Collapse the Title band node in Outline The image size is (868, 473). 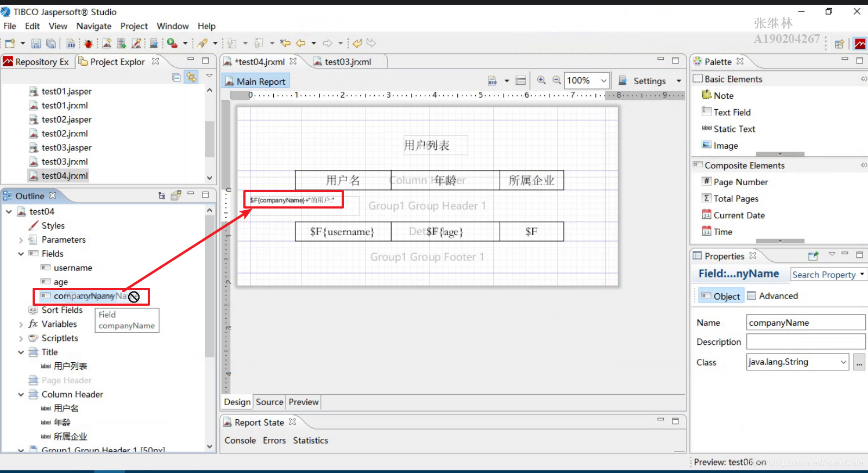coord(21,352)
